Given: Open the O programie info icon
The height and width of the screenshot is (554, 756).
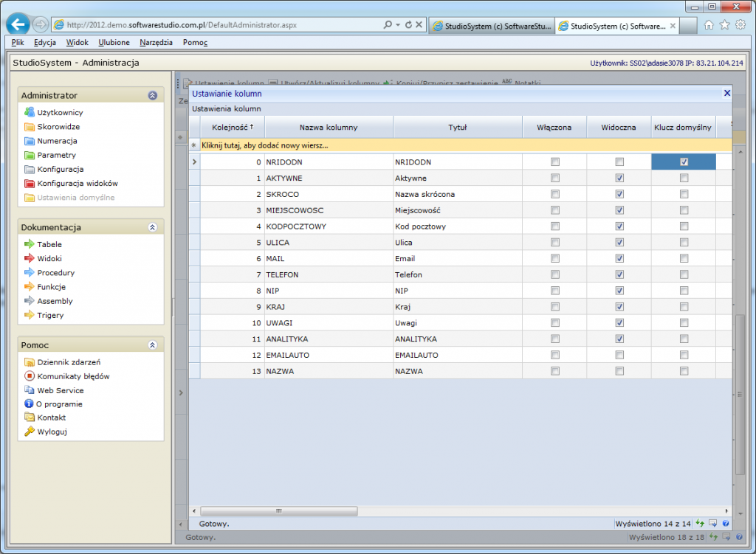Looking at the screenshot, I should (x=30, y=404).
